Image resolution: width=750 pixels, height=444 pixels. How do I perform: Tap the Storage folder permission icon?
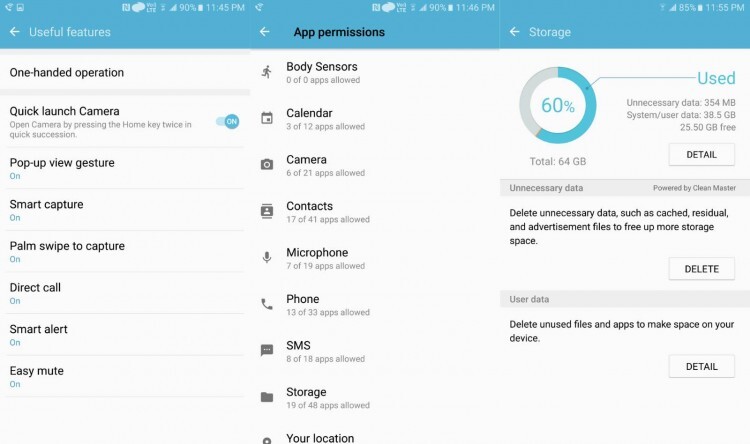[x=267, y=397]
